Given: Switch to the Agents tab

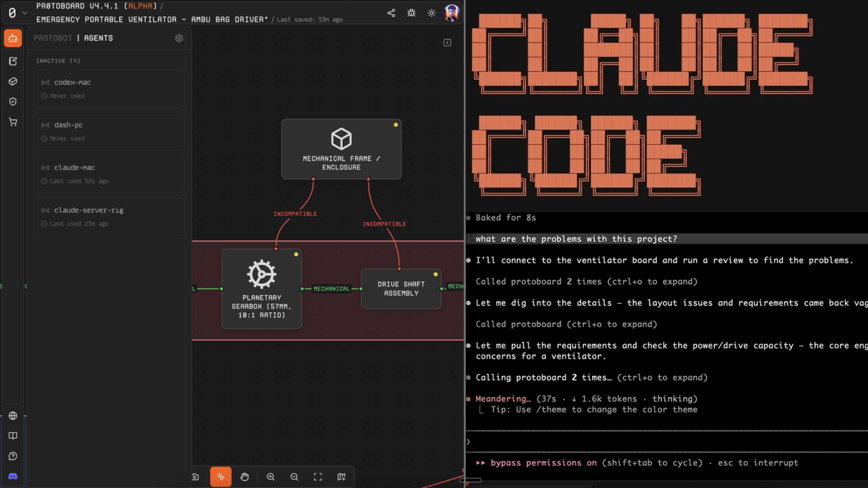Looking at the screenshot, I should (x=98, y=38).
